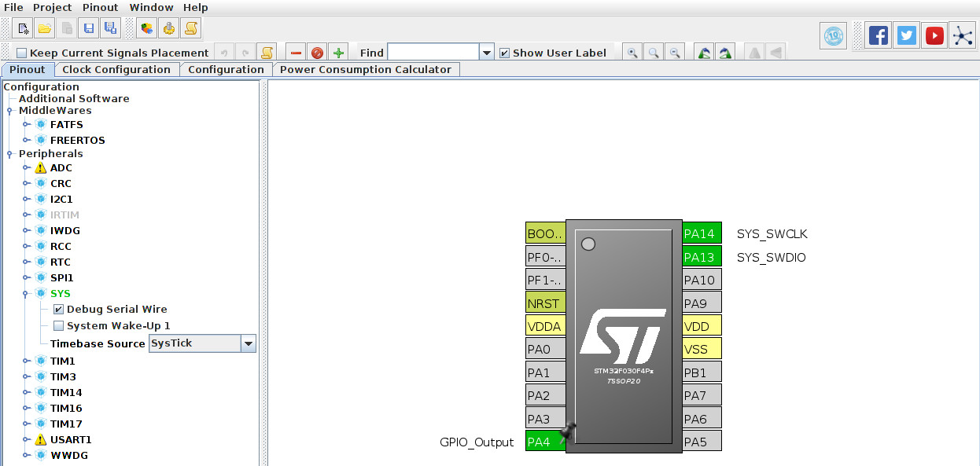Expand the ADC peripheral node

pyautogui.click(x=26, y=168)
